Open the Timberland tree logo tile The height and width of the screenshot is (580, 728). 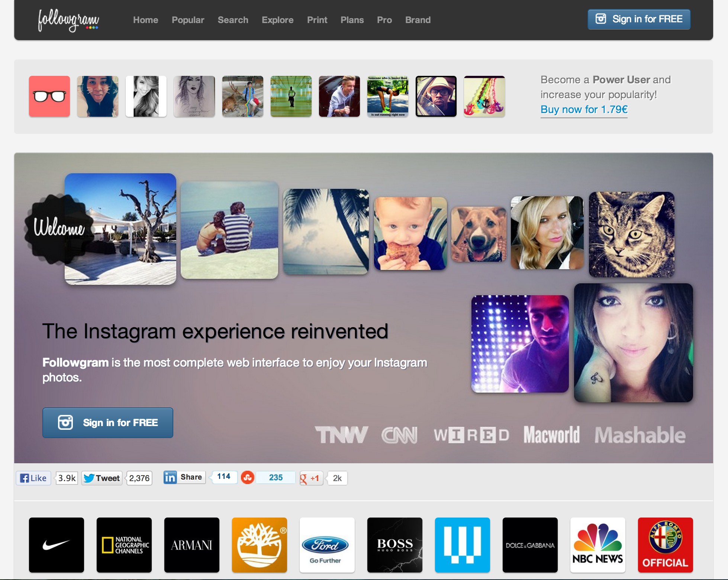(260, 545)
